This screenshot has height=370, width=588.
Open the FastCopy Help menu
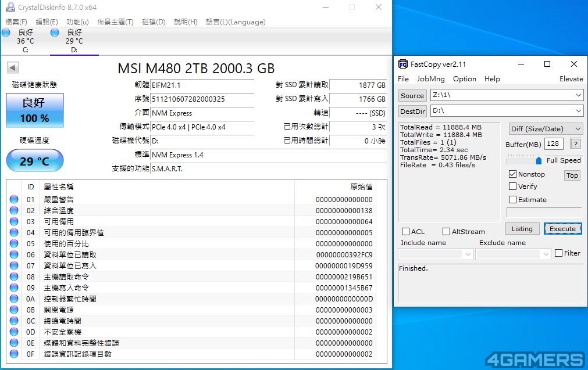point(492,79)
